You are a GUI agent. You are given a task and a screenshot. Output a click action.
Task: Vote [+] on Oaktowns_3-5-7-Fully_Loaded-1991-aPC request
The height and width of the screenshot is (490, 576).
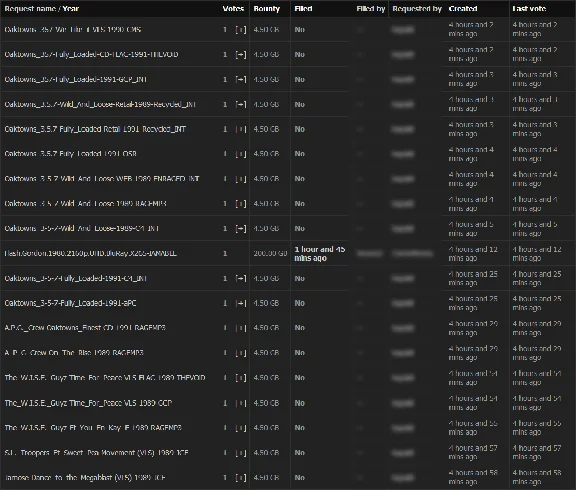click(x=241, y=303)
